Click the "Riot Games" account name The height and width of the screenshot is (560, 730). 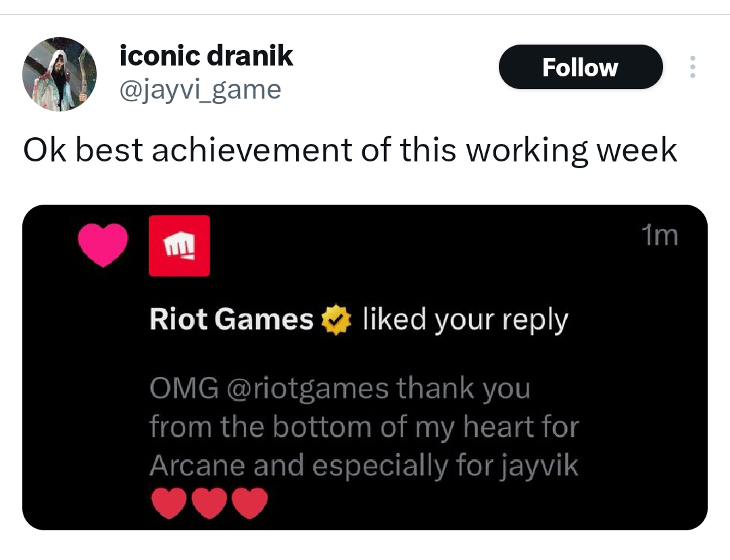pos(231,320)
